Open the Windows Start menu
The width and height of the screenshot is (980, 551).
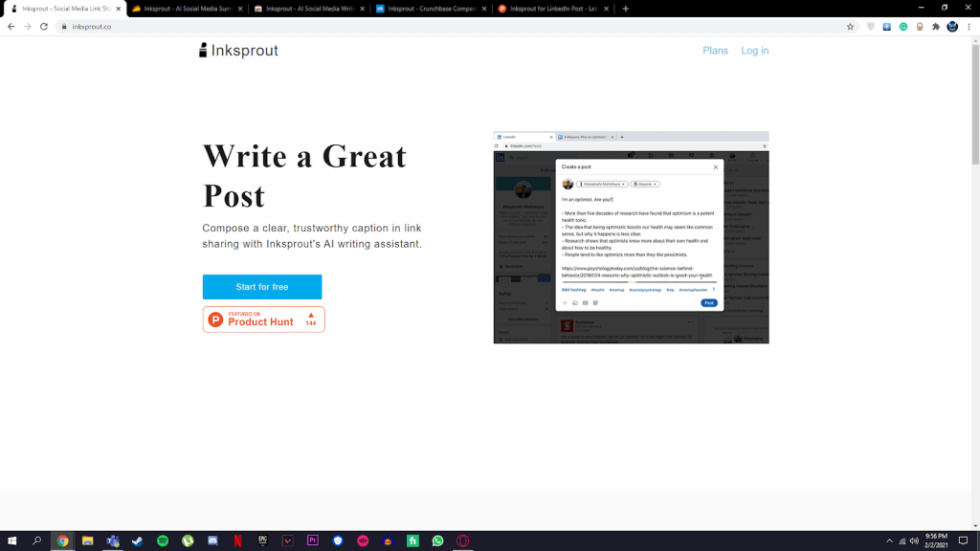coord(11,541)
